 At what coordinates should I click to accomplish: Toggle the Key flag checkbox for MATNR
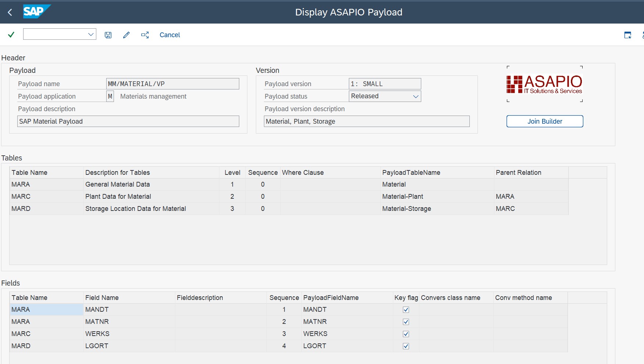click(x=406, y=322)
